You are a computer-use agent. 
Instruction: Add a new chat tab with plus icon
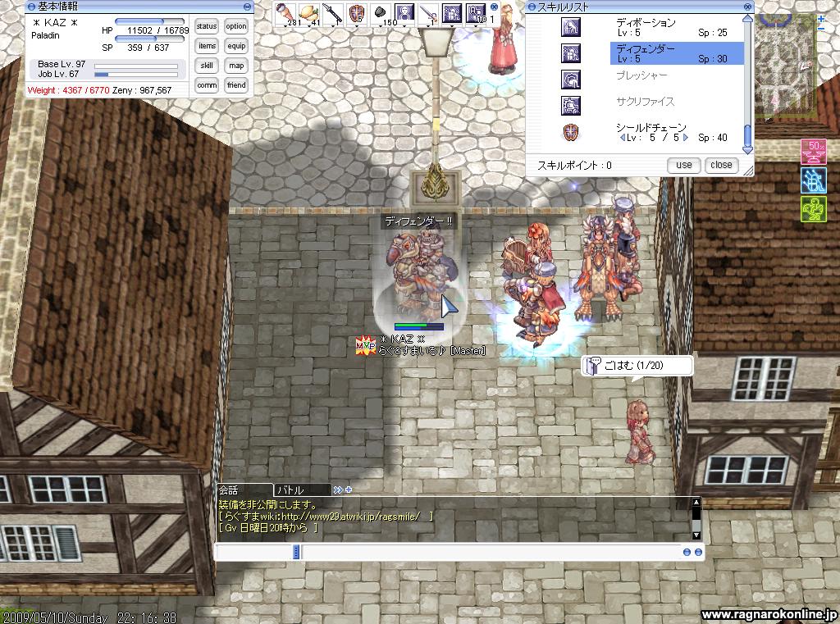click(x=349, y=490)
